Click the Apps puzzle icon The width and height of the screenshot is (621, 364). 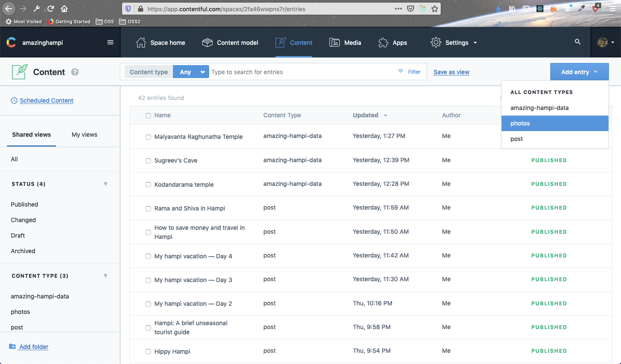(x=383, y=42)
